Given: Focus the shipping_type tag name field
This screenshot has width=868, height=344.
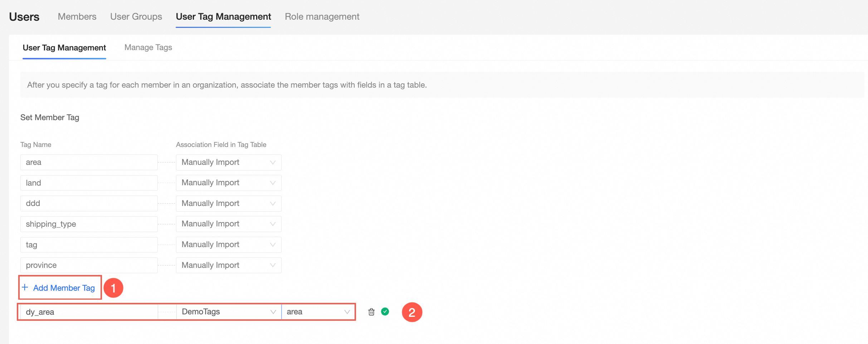Looking at the screenshot, I should tap(89, 224).
